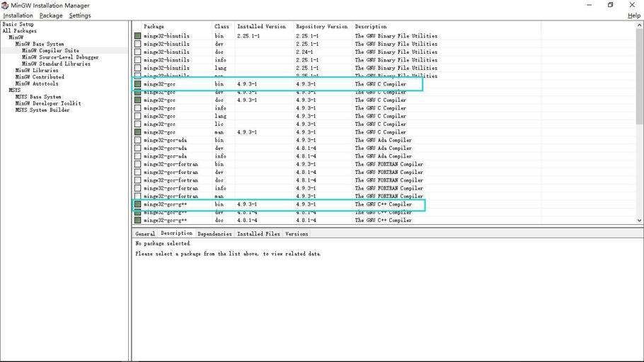Select the MinGW tree node

coord(16,37)
